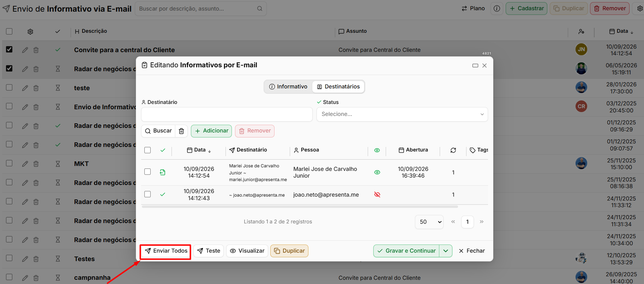The image size is (644, 284).
Task: Click the Fechar button
Action: pyautogui.click(x=472, y=251)
